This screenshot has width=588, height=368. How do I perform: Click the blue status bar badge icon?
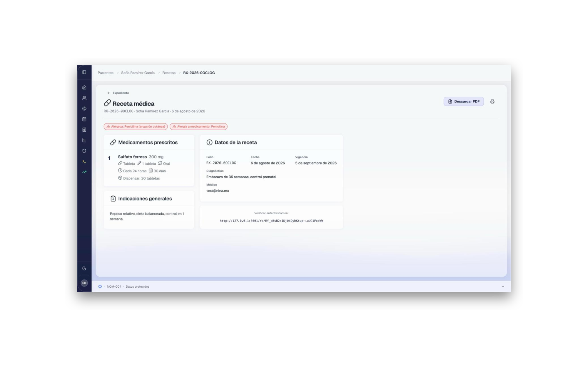point(100,286)
